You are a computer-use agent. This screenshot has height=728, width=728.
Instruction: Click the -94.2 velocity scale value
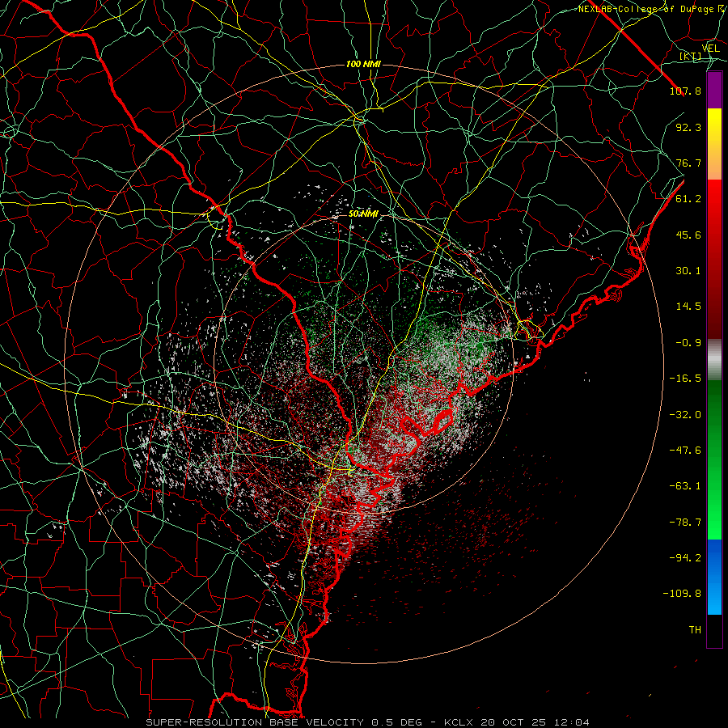685,558
